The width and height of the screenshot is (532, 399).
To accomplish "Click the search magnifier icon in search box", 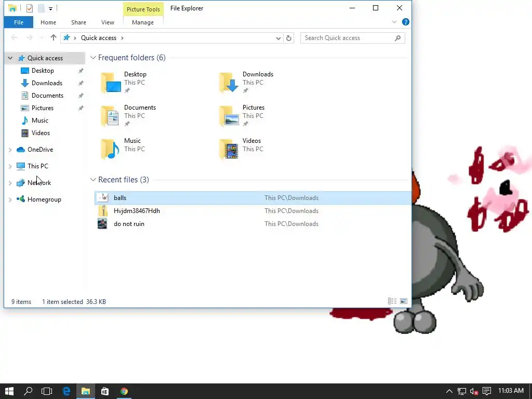I will click(397, 38).
